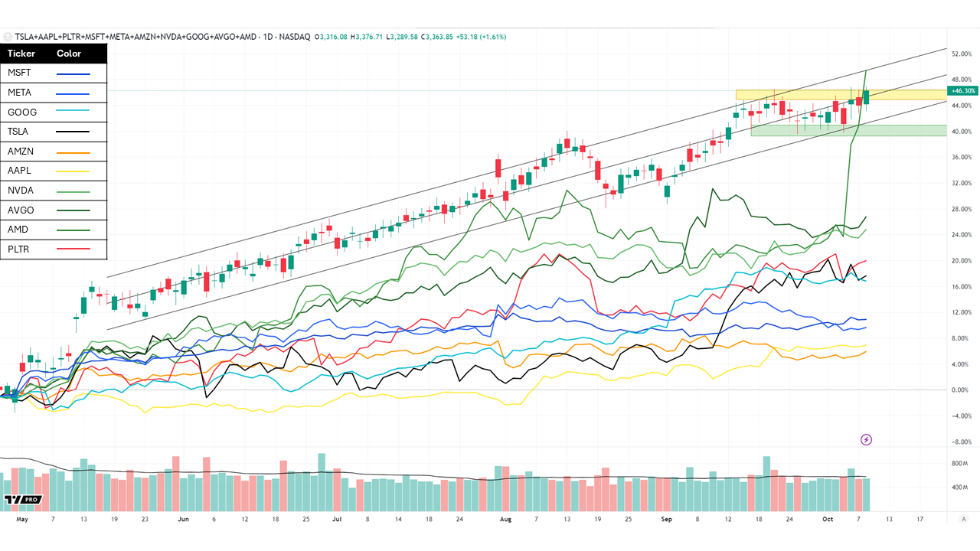Click the low value 3,289.58

(x=403, y=37)
